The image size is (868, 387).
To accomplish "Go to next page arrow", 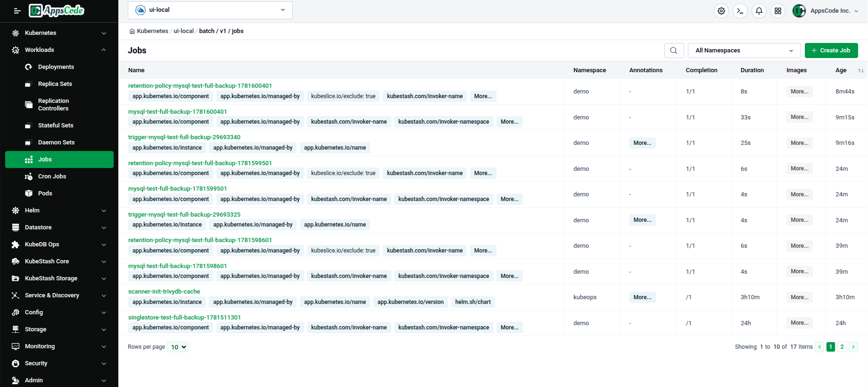I will [853, 347].
